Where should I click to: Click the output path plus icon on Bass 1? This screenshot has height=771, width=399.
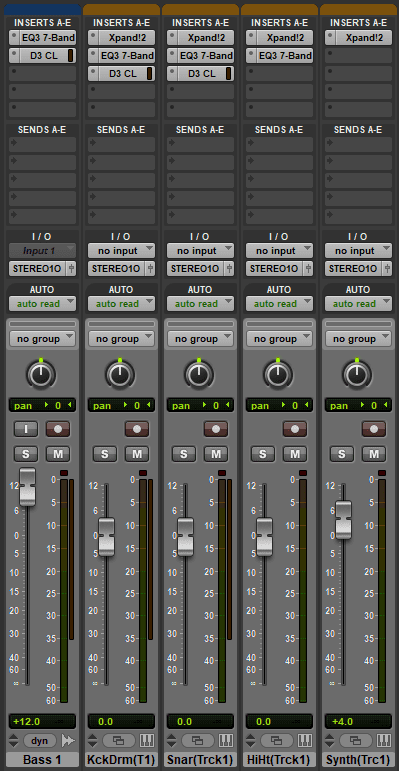coord(71,268)
